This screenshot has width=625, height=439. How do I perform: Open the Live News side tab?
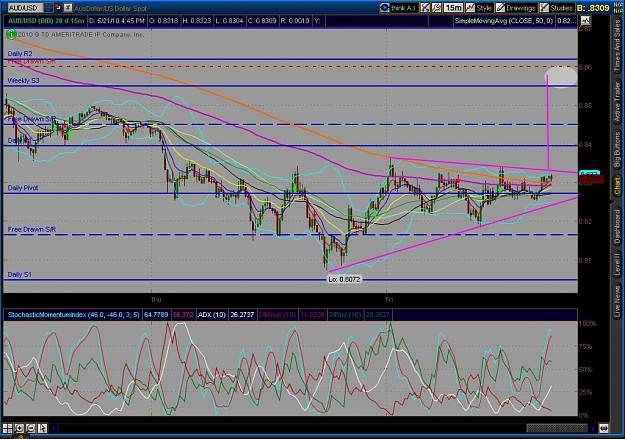(x=617, y=299)
